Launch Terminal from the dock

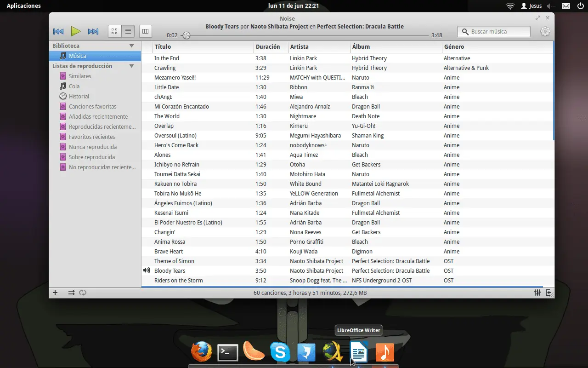tap(228, 353)
